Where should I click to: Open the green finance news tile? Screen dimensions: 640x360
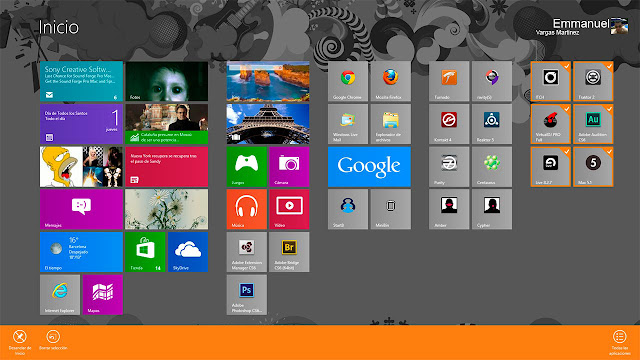click(x=167, y=124)
